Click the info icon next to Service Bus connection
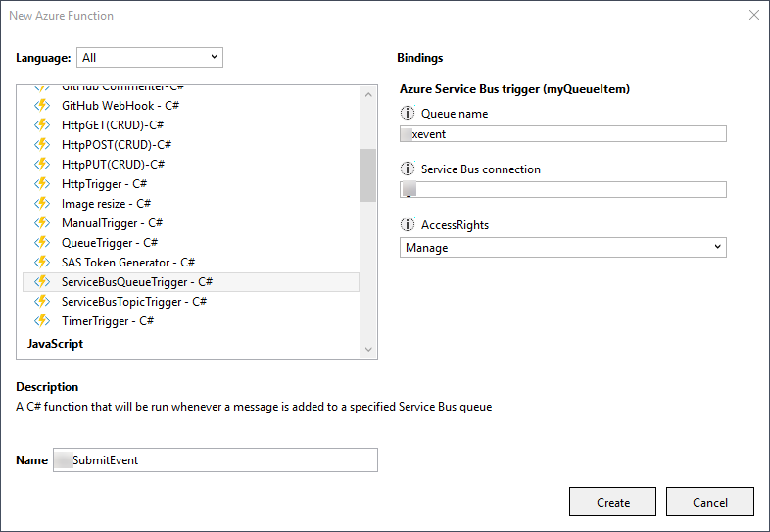Screen dimensions: 770x532 click(408, 169)
